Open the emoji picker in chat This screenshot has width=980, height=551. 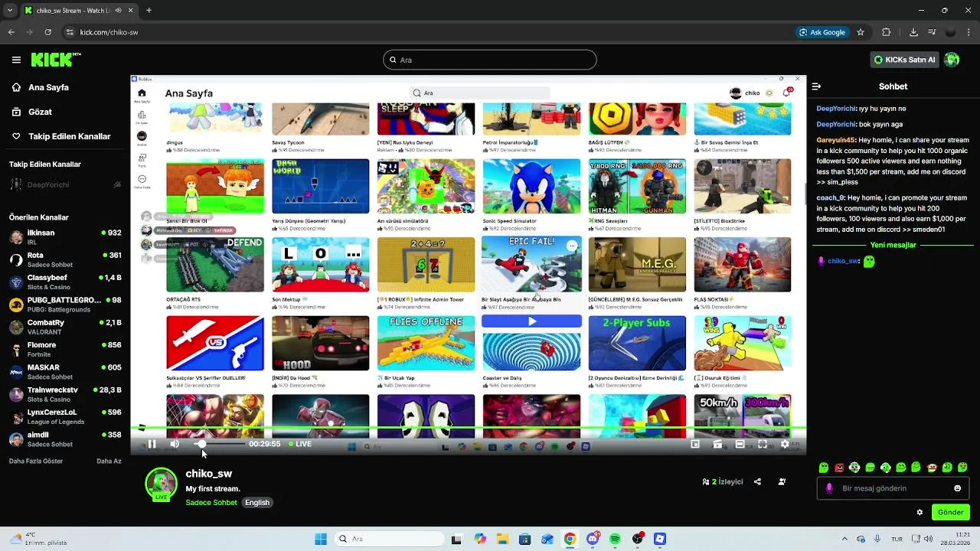[957, 488]
